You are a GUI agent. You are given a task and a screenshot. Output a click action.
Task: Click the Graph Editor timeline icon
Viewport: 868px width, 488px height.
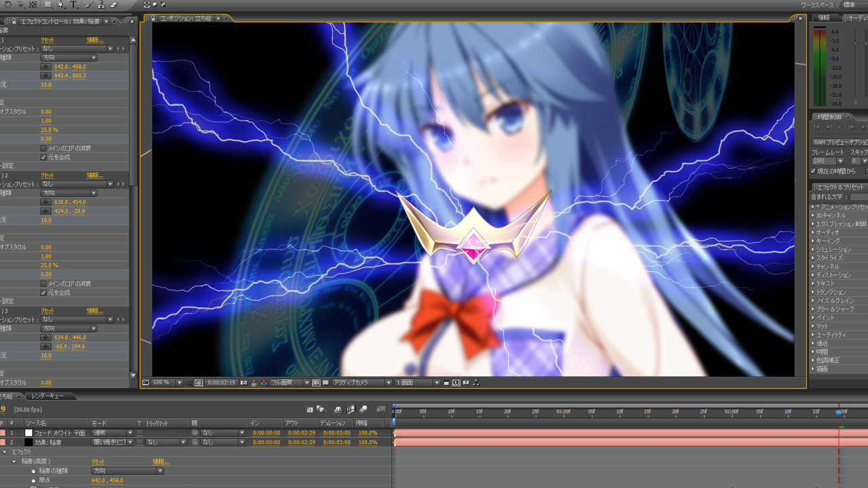(x=380, y=409)
